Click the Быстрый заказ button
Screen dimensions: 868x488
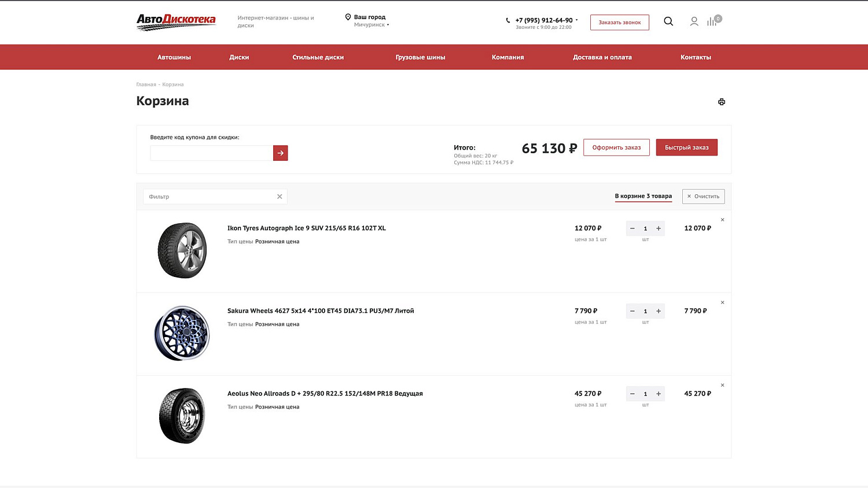(x=686, y=147)
